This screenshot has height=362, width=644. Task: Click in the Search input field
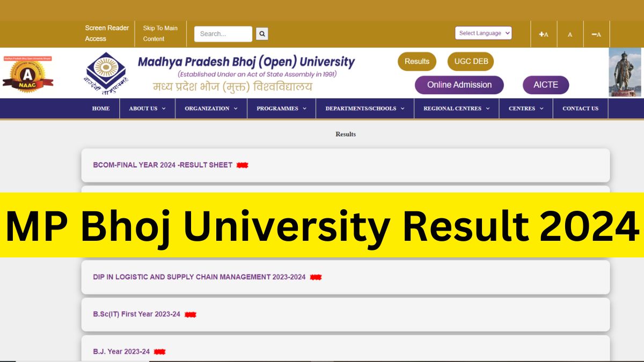(x=223, y=34)
